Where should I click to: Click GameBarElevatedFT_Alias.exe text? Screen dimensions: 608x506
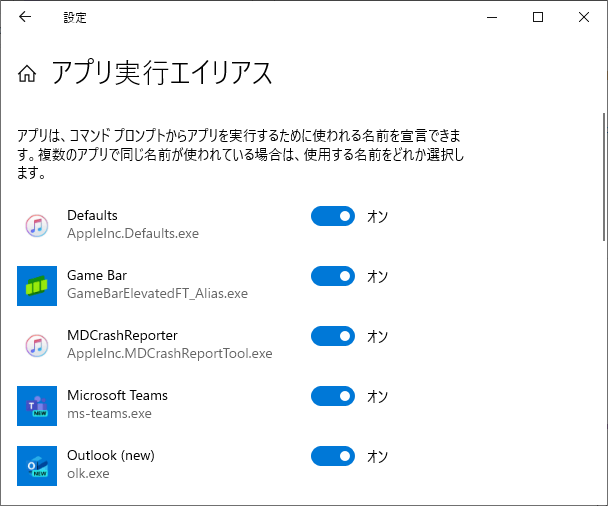pyautogui.click(x=157, y=294)
